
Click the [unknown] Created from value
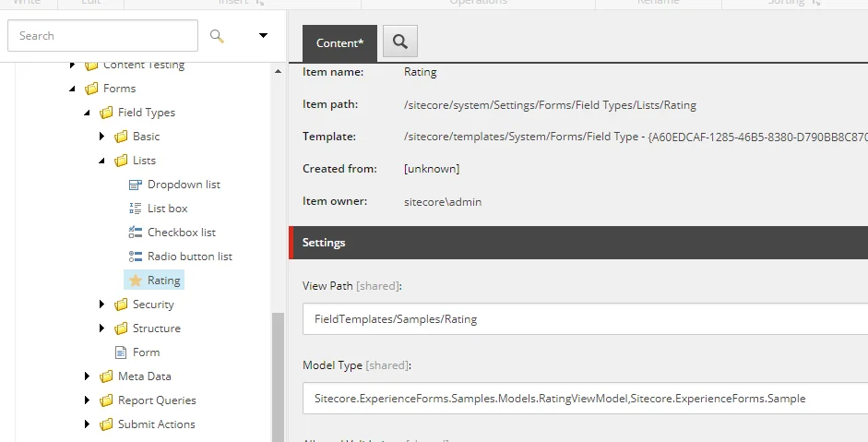pyautogui.click(x=432, y=169)
